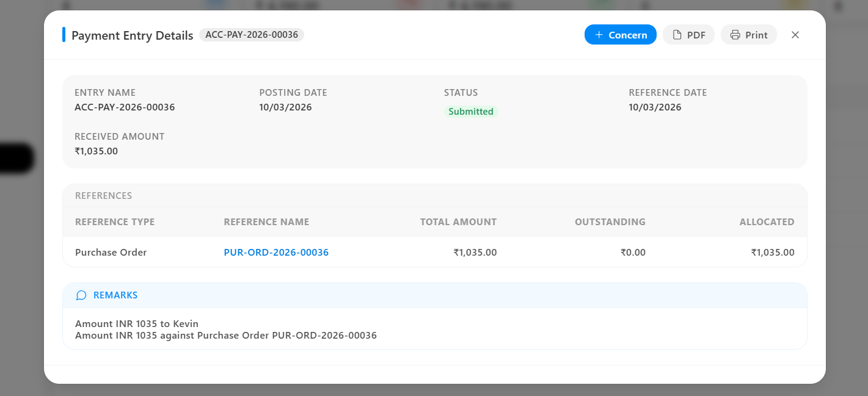
Task: Export the payment entry as PDF
Action: (x=688, y=35)
